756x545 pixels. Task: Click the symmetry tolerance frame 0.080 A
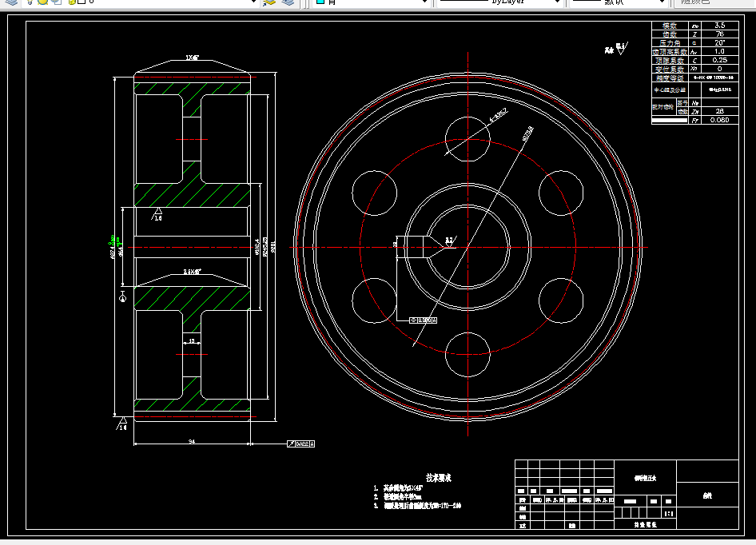pos(424,320)
